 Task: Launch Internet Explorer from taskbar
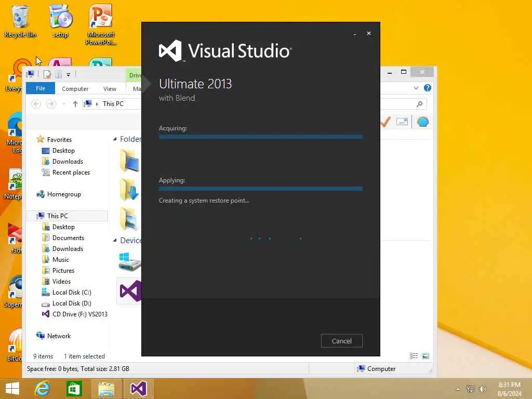coord(43,389)
